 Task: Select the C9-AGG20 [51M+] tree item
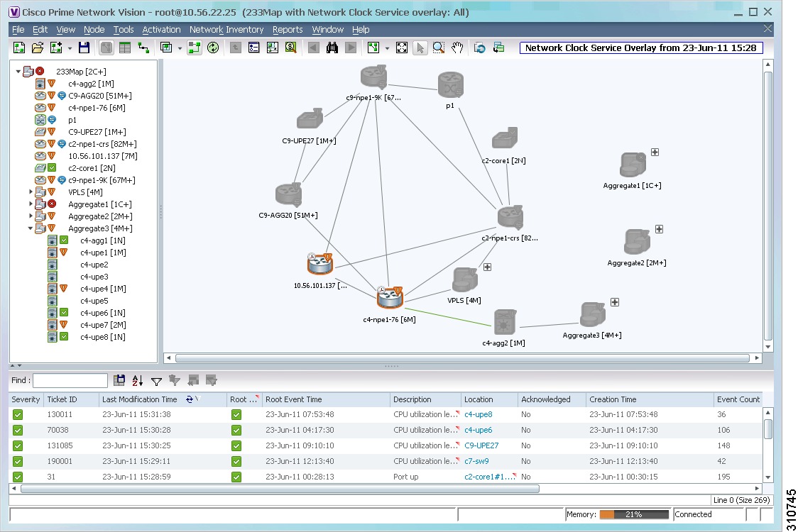[99, 96]
